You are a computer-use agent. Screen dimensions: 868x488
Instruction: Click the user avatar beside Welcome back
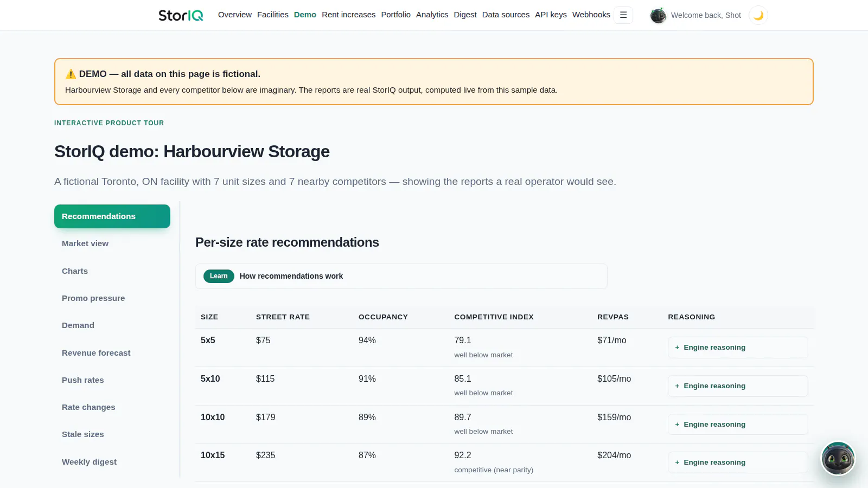point(658,16)
